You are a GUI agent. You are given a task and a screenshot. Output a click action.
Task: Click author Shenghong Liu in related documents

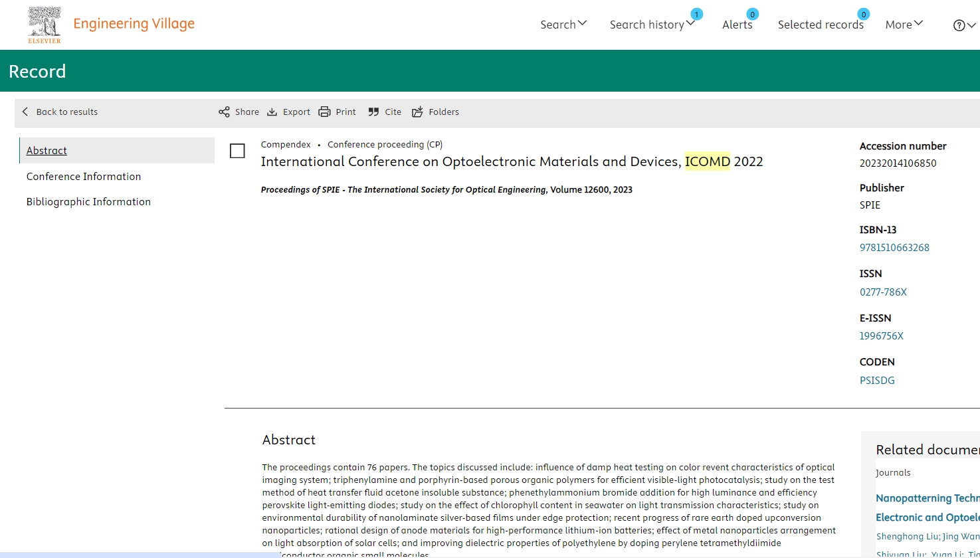click(x=908, y=536)
